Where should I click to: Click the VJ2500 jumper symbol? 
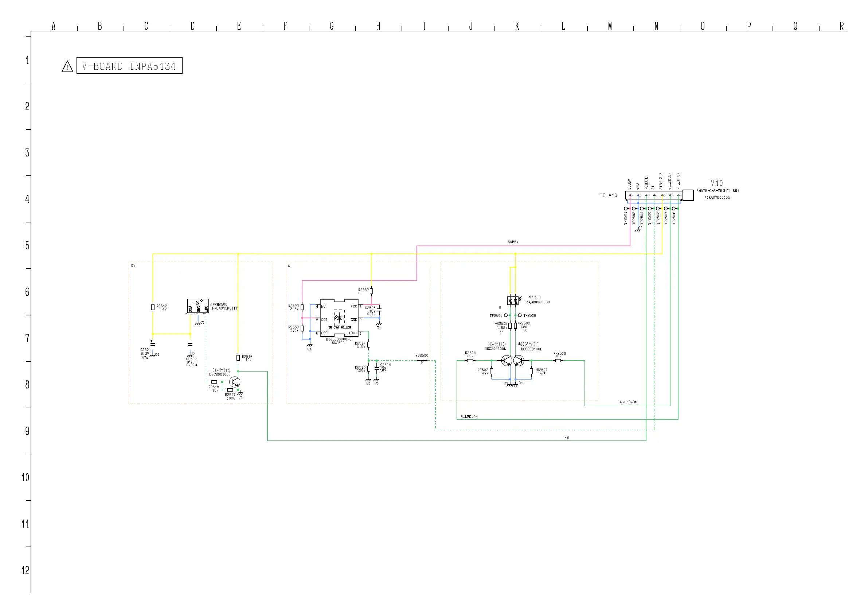click(x=422, y=361)
